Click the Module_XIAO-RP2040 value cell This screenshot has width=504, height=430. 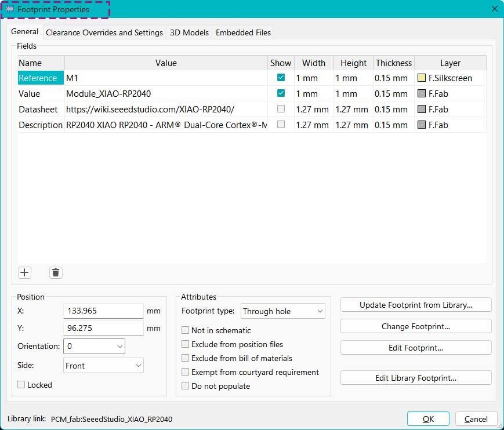coord(166,93)
